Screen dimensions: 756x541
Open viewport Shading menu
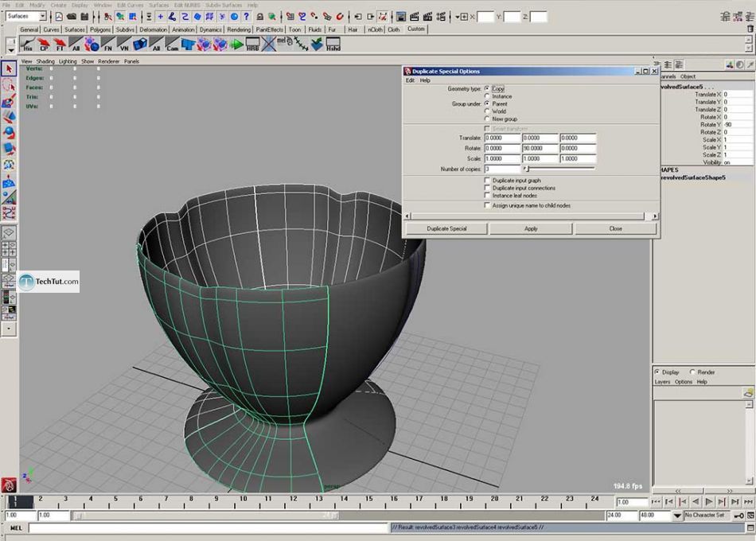pos(45,61)
